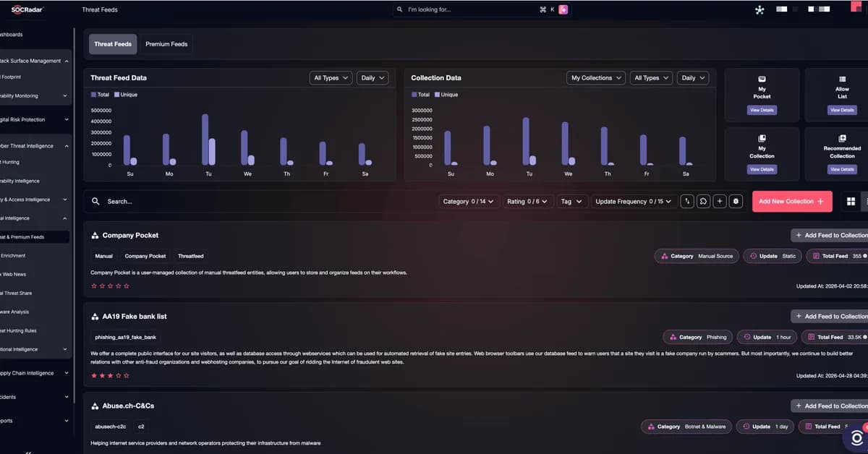This screenshot has height=454, width=868.
Task: Click Category Botnet & Malware badge
Action: click(x=686, y=427)
